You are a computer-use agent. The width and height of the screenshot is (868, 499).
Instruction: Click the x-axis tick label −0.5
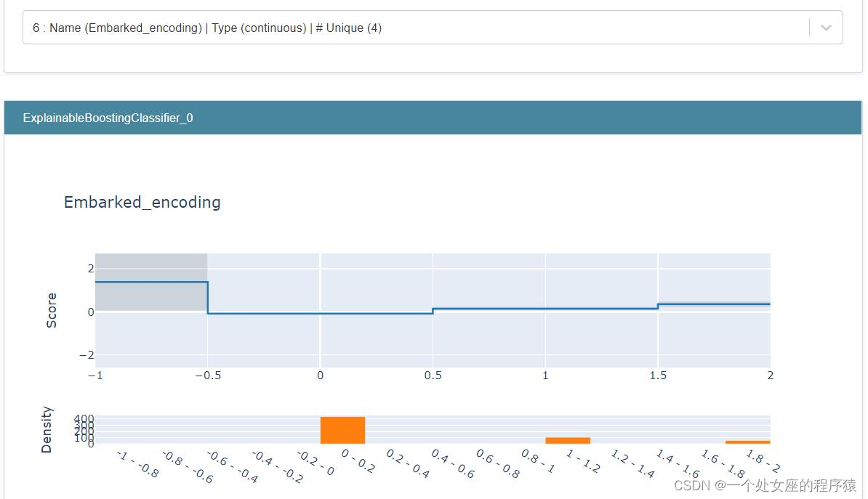click(x=207, y=376)
